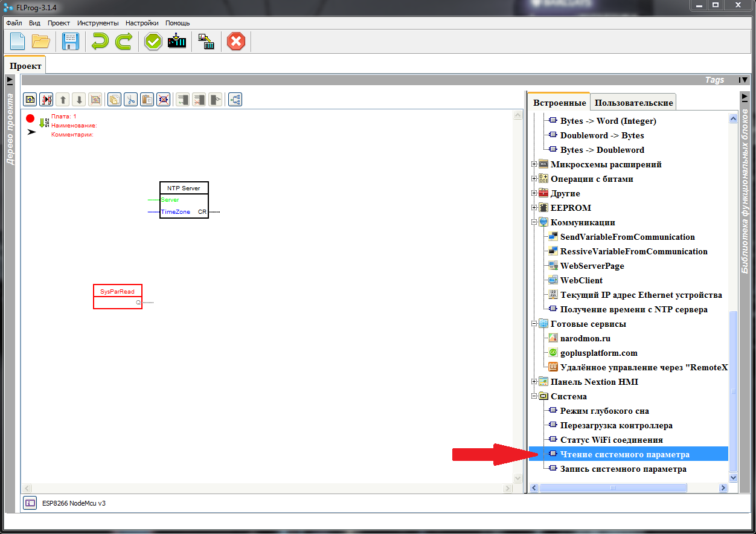Click the crossed-out board delete icon
Image resolution: width=756 pixels, height=534 pixels.
pyautogui.click(x=95, y=100)
